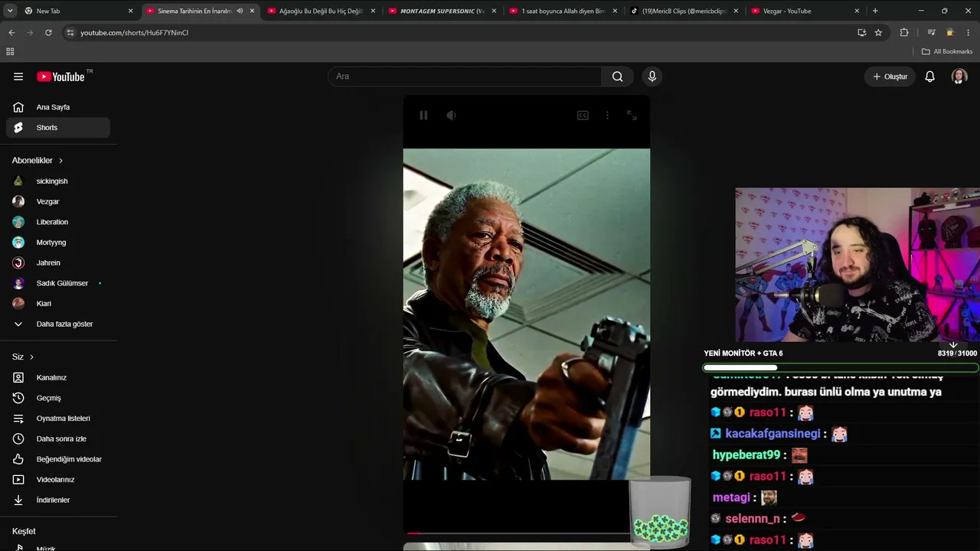Open a new browser tab
980x551 pixels.
tap(875, 11)
